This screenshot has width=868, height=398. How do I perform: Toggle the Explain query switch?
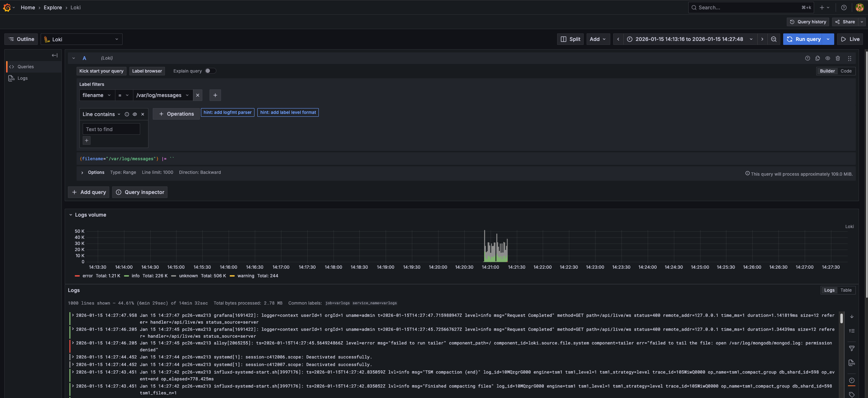point(210,71)
